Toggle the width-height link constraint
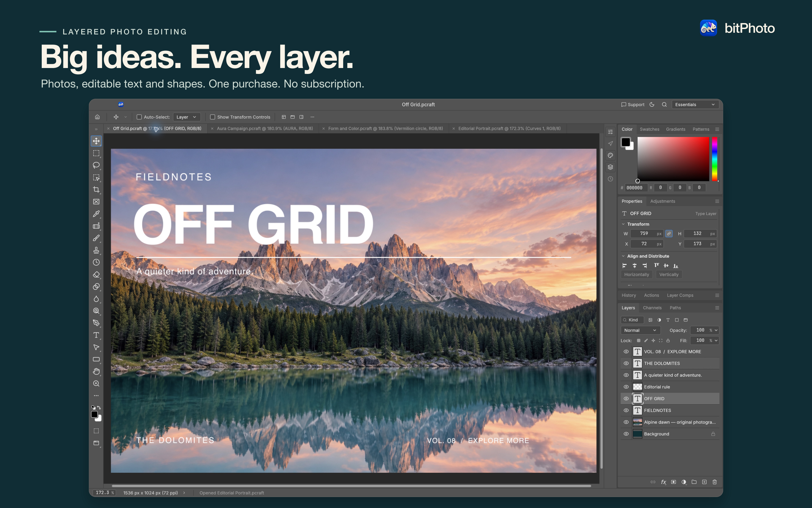The image size is (812, 508). coord(669,233)
